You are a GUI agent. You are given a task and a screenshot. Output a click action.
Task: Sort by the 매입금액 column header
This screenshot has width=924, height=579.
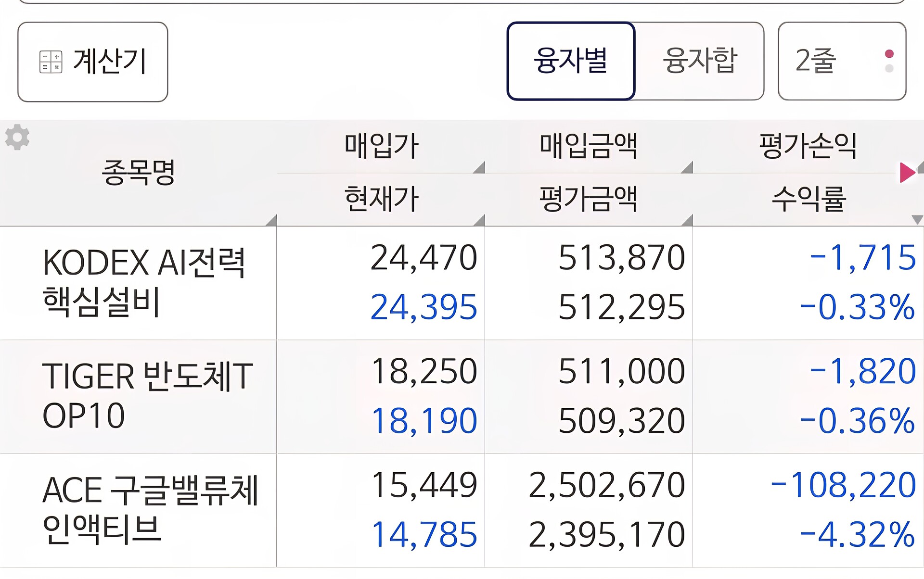pyautogui.click(x=588, y=146)
